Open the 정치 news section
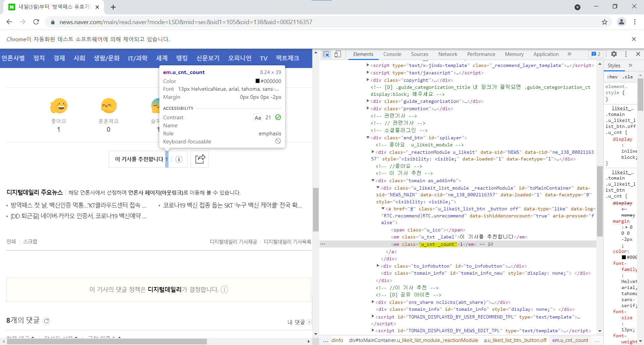Screen dimensions: 644x345 click(x=39, y=58)
